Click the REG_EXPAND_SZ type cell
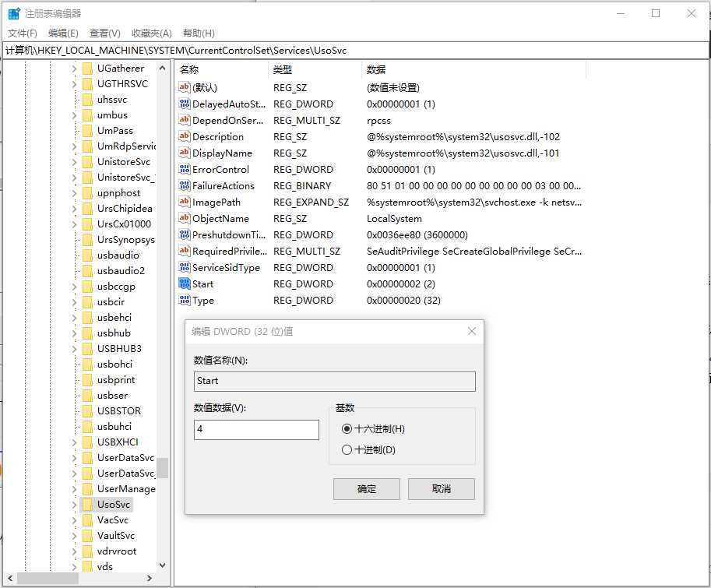This screenshot has width=711, height=588. pyautogui.click(x=311, y=202)
